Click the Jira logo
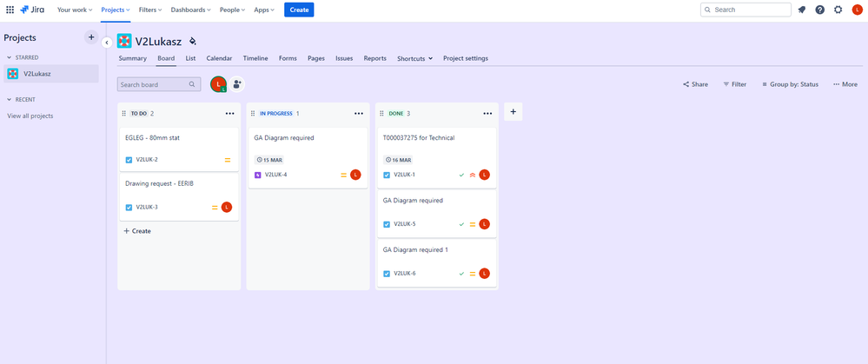 [x=32, y=10]
